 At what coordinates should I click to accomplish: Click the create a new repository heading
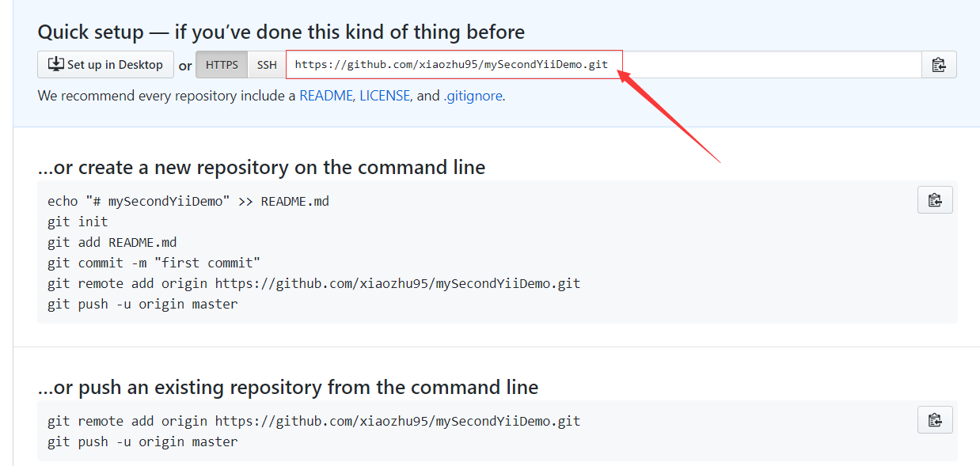coord(261,168)
